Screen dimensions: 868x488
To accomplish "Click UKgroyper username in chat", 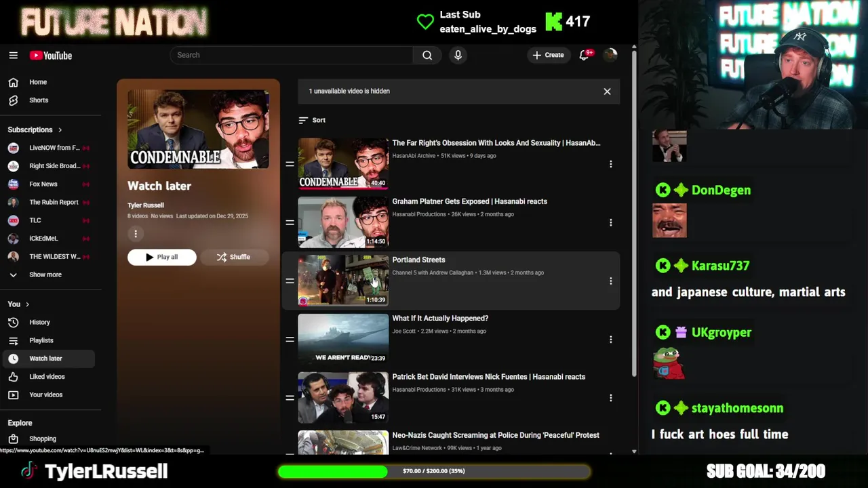I will [x=722, y=333].
